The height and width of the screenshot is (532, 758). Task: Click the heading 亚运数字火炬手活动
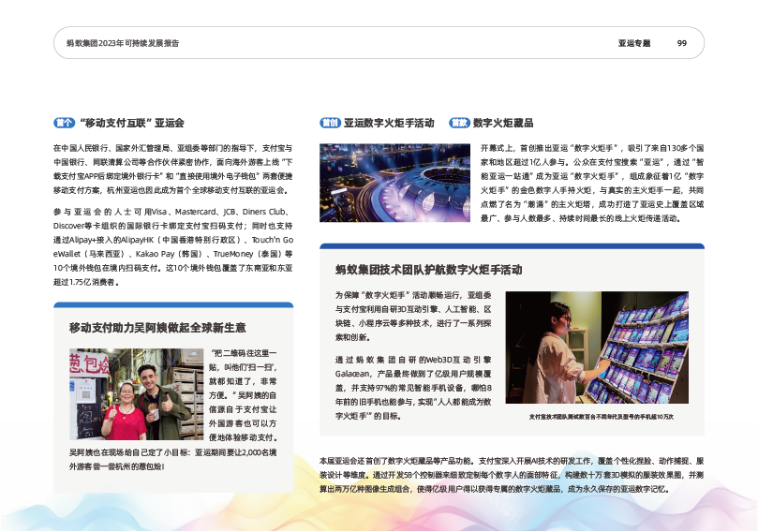tap(389, 123)
